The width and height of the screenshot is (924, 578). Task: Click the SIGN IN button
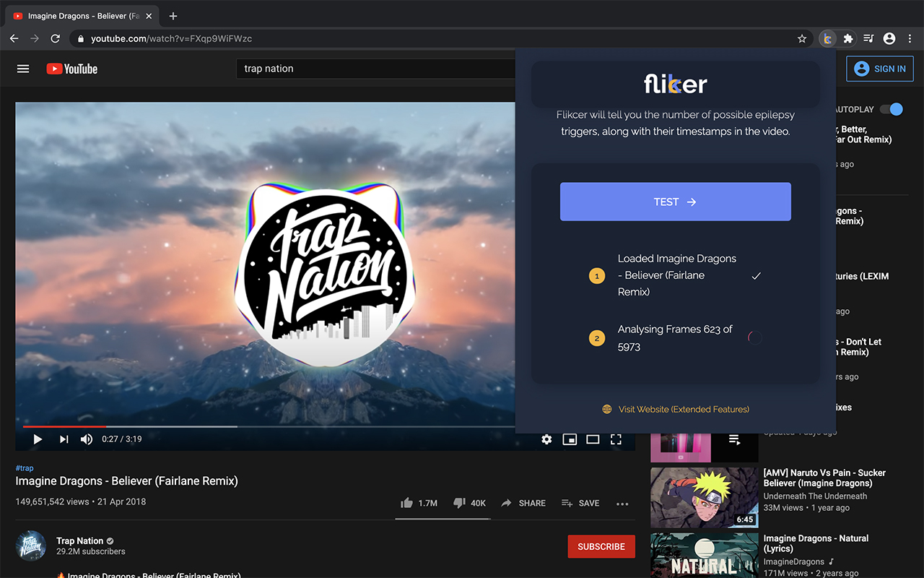click(880, 69)
